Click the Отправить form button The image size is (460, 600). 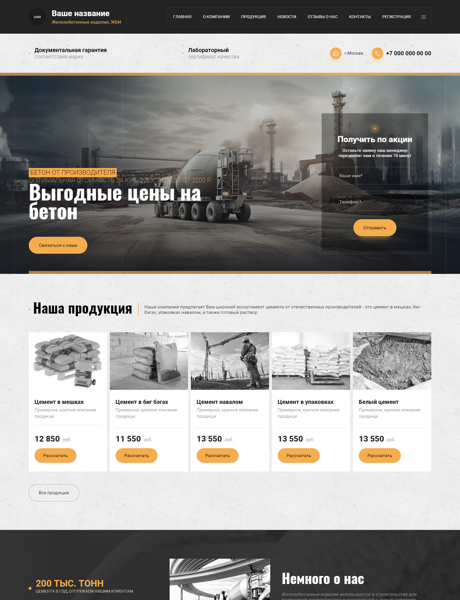click(x=375, y=228)
